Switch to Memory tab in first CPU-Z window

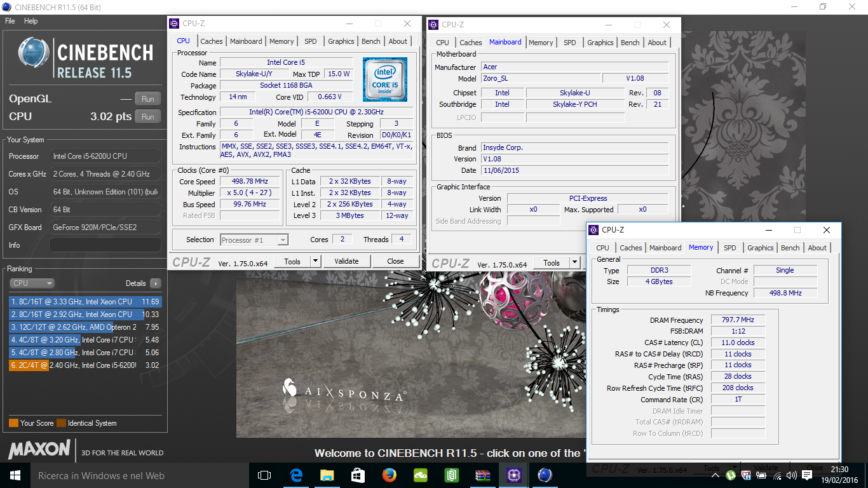(x=281, y=41)
